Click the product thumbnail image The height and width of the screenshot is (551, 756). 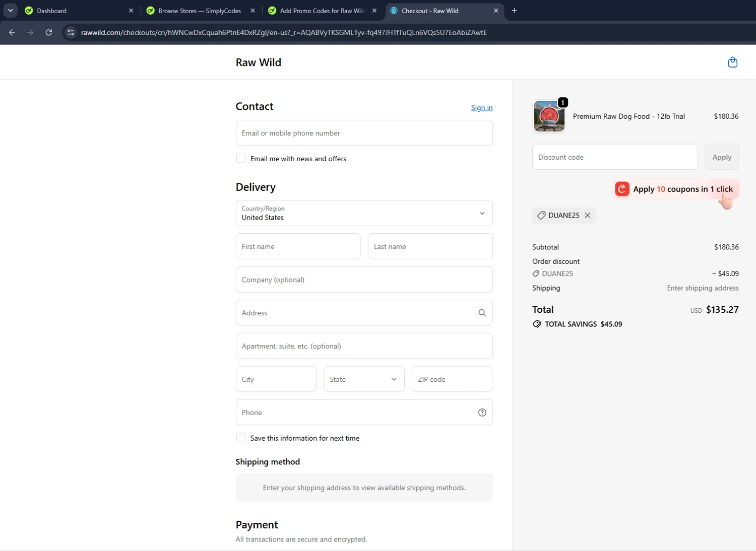549,116
